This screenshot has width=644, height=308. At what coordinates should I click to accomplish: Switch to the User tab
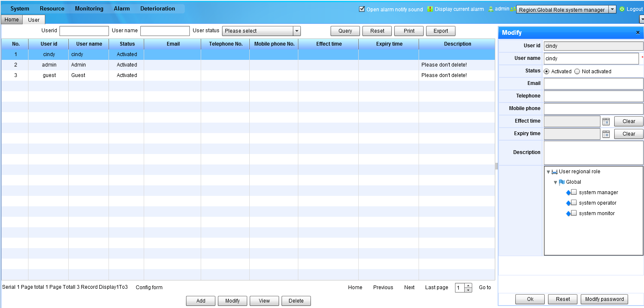pos(34,20)
